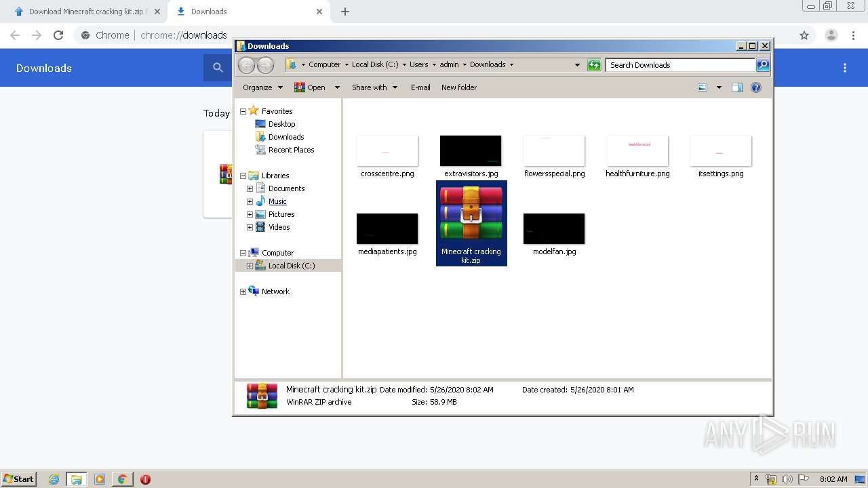This screenshot has height=488, width=868.
Task: Collapse the Computer tree section
Action: (243, 253)
